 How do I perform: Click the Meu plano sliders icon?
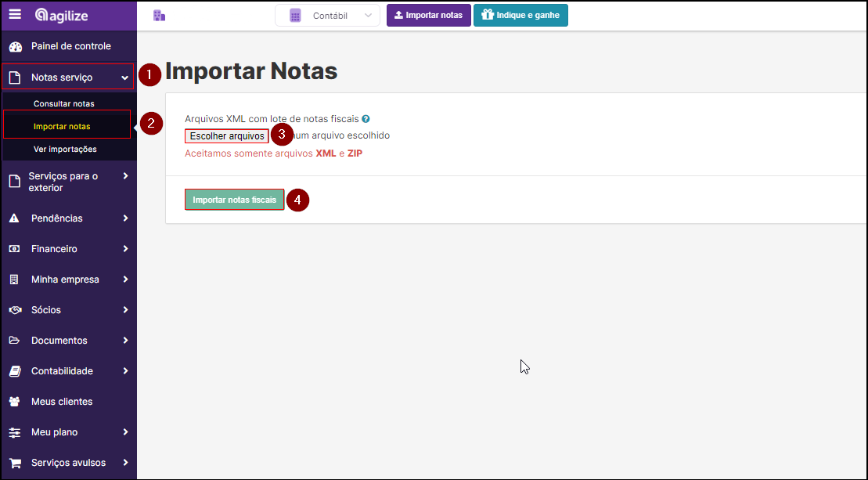(x=15, y=432)
